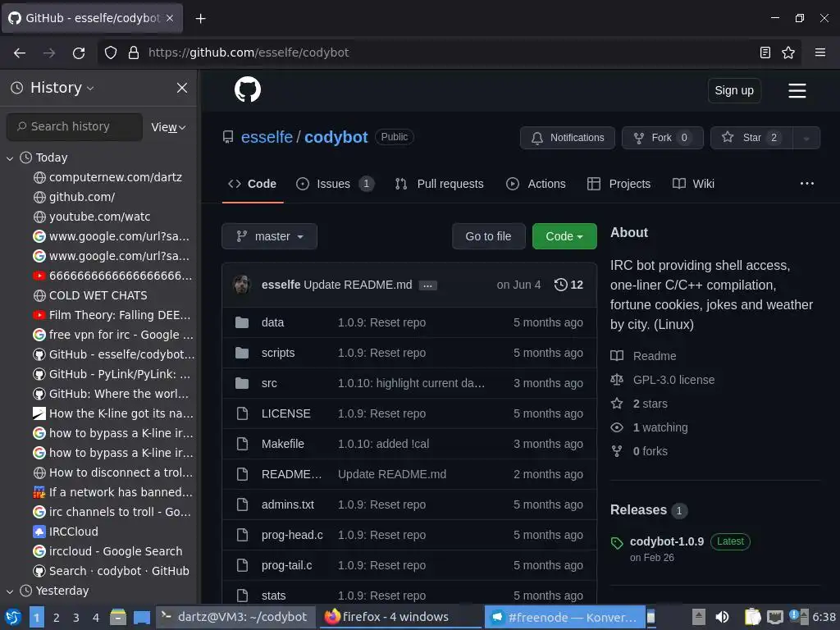The image size is (840, 630).
Task: Open the Firefox application menu
Action: 819,52
